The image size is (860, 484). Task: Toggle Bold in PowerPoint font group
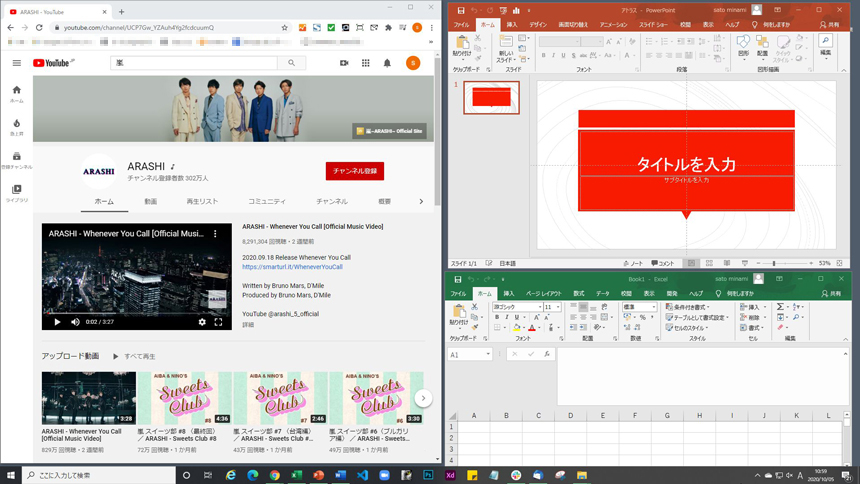click(x=544, y=55)
